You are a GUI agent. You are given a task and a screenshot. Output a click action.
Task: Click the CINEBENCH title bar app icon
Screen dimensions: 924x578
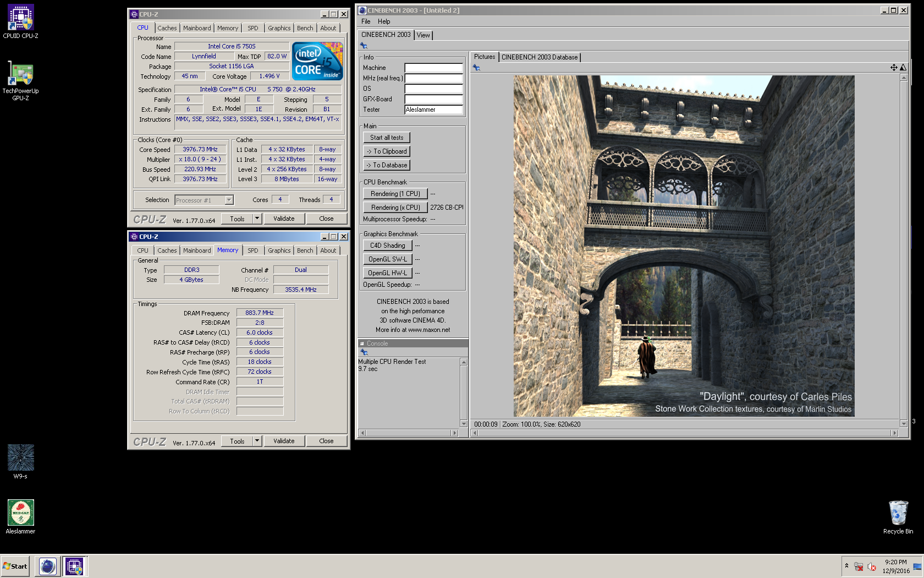pos(362,10)
